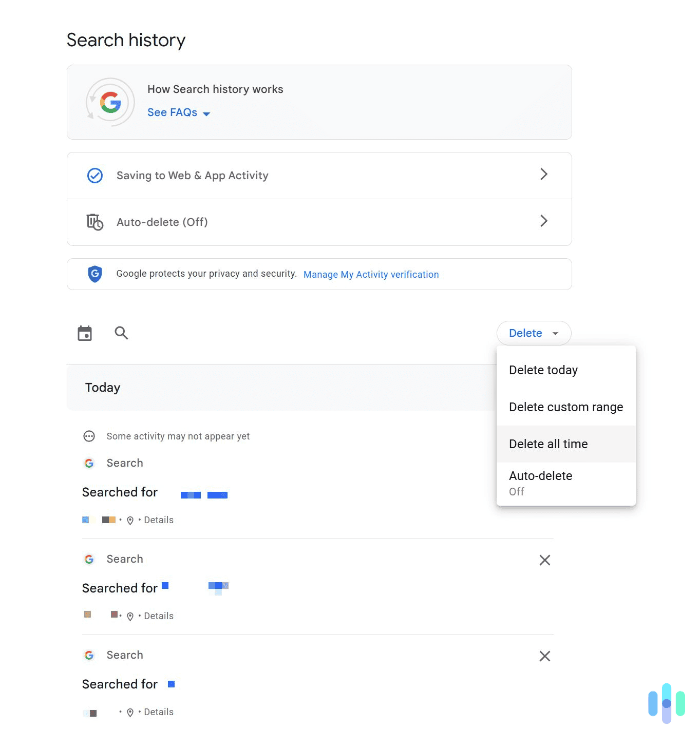Choose Delete custom range

(565, 407)
